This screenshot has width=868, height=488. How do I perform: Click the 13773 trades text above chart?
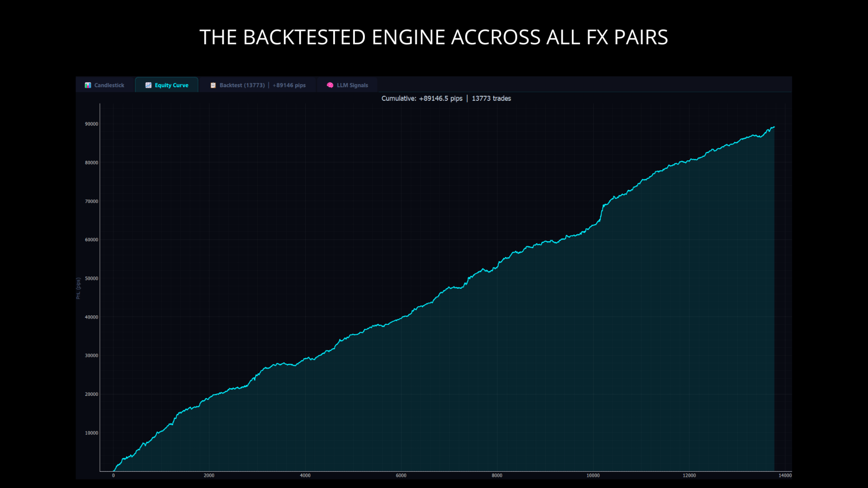[x=491, y=99]
